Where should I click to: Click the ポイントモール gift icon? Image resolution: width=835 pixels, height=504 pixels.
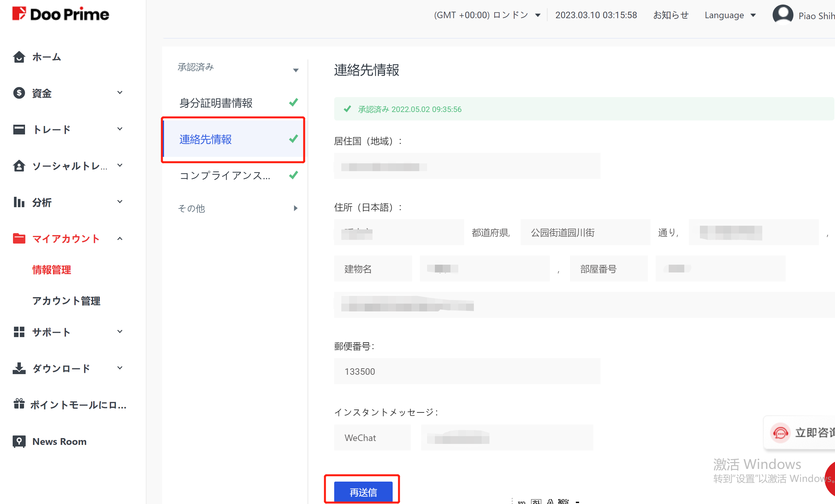19,404
